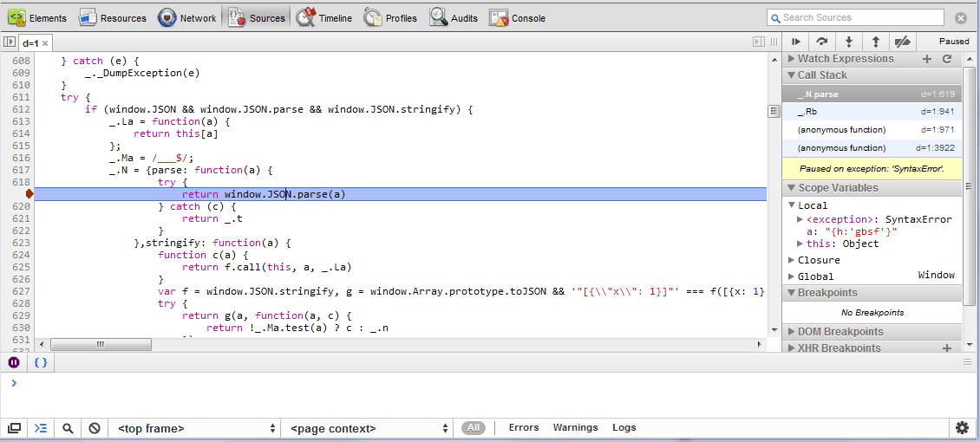Filter console by Logs
The height and width of the screenshot is (442, 980).
624,427
